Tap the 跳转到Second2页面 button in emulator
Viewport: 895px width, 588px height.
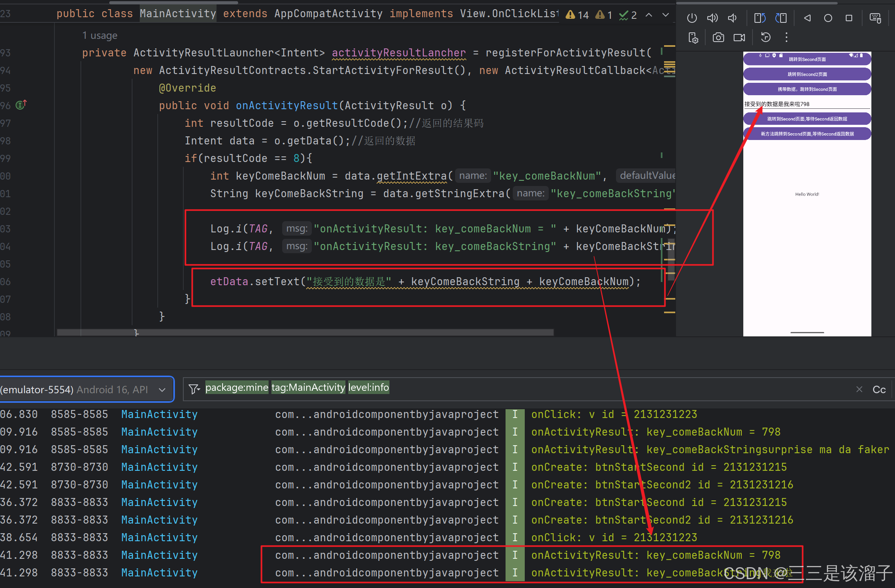(807, 74)
